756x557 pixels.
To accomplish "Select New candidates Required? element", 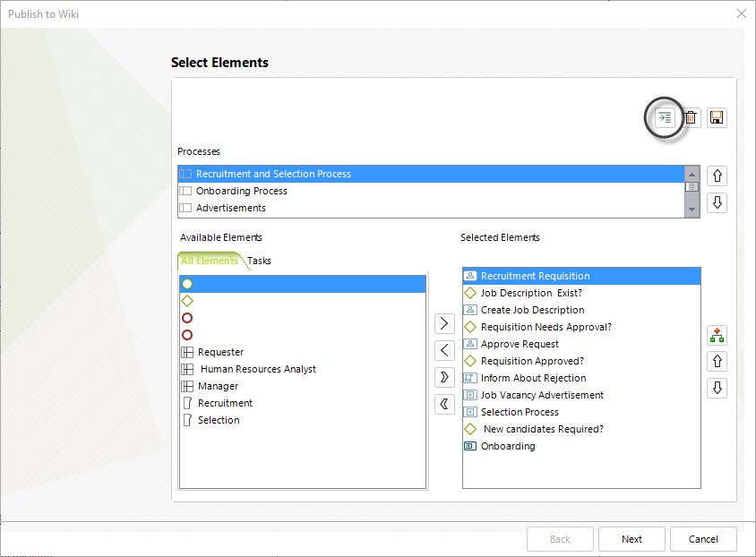I will pos(581,429).
